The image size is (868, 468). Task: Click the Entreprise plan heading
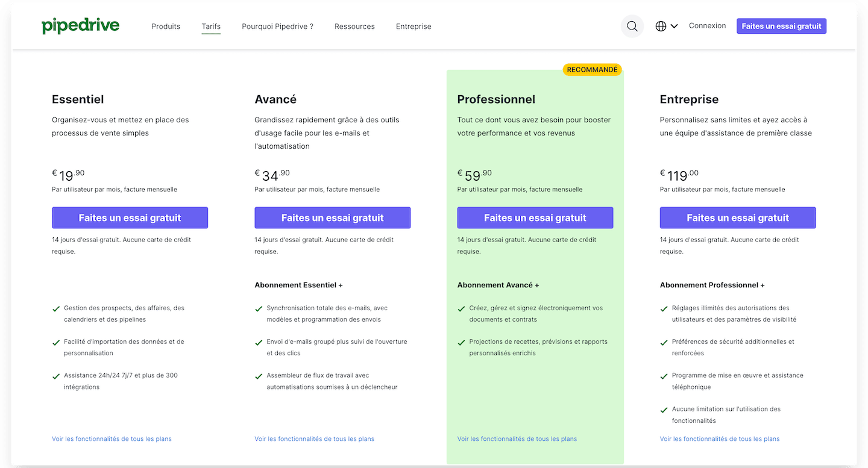[x=689, y=99]
